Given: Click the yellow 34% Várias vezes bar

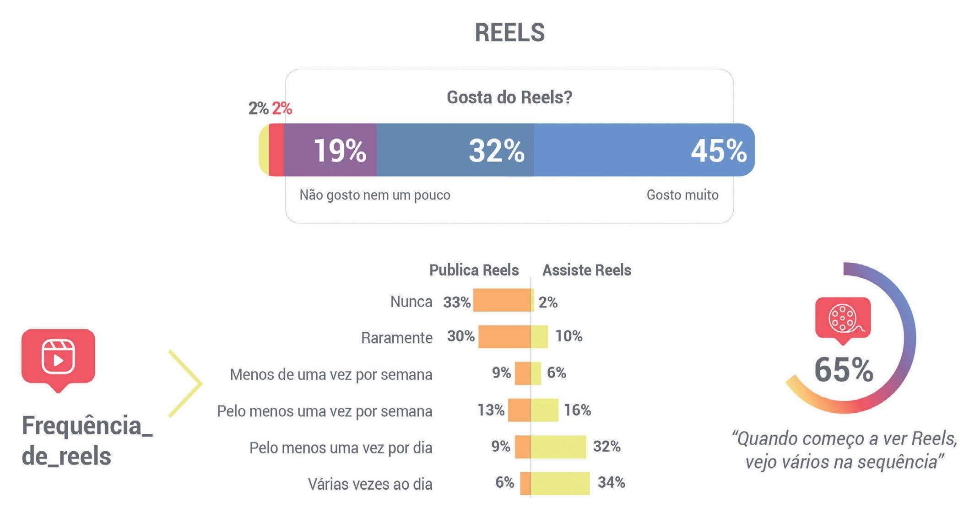Looking at the screenshot, I should 560,483.
